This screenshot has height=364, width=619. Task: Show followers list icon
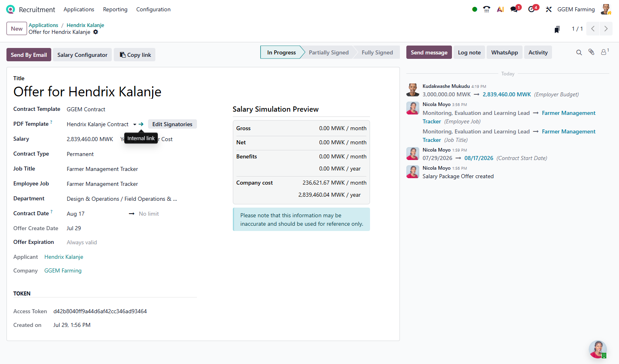click(604, 52)
